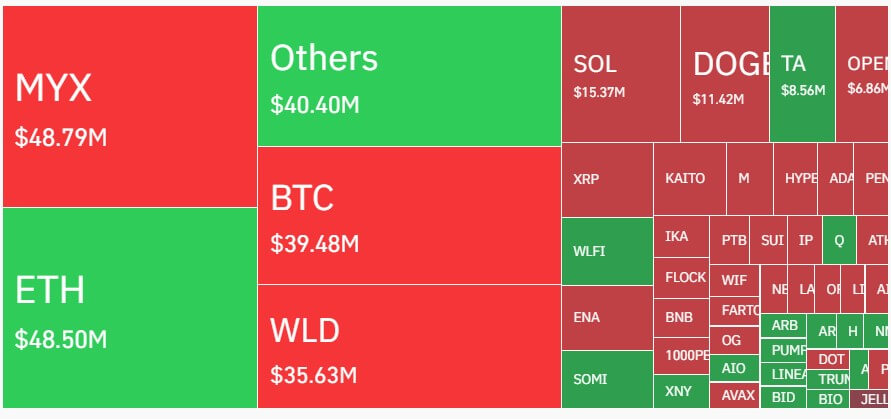The height and width of the screenshot is (419, 891).
Task: Click the BTC $39.48M tile
Action: [x=408, y=215]
